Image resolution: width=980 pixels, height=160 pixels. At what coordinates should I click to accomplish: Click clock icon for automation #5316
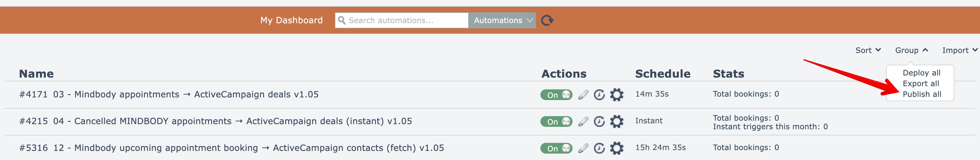[599, 148]
